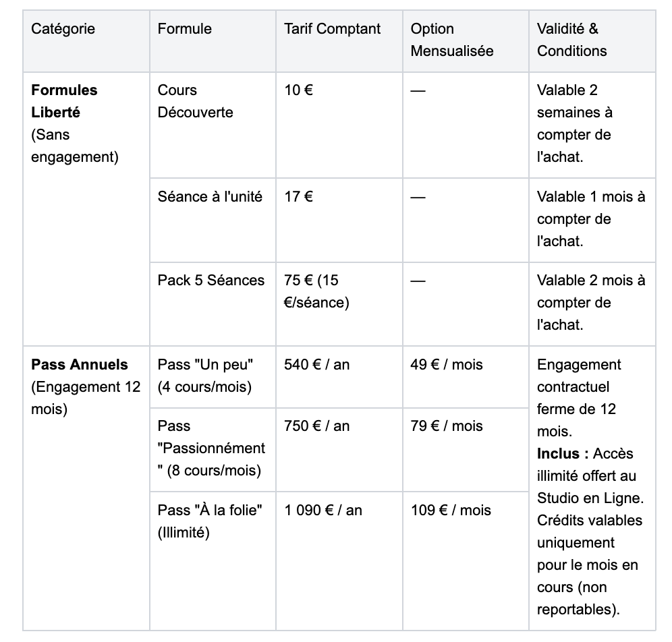Select the Pass "Un peu" cell
The width and height of the screenshot is (672, 642).
[x=213, y=377]
